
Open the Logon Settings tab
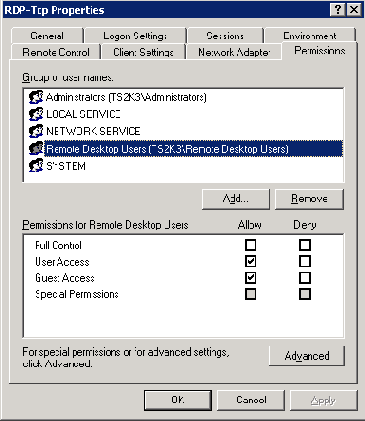[x=135, y=36]
